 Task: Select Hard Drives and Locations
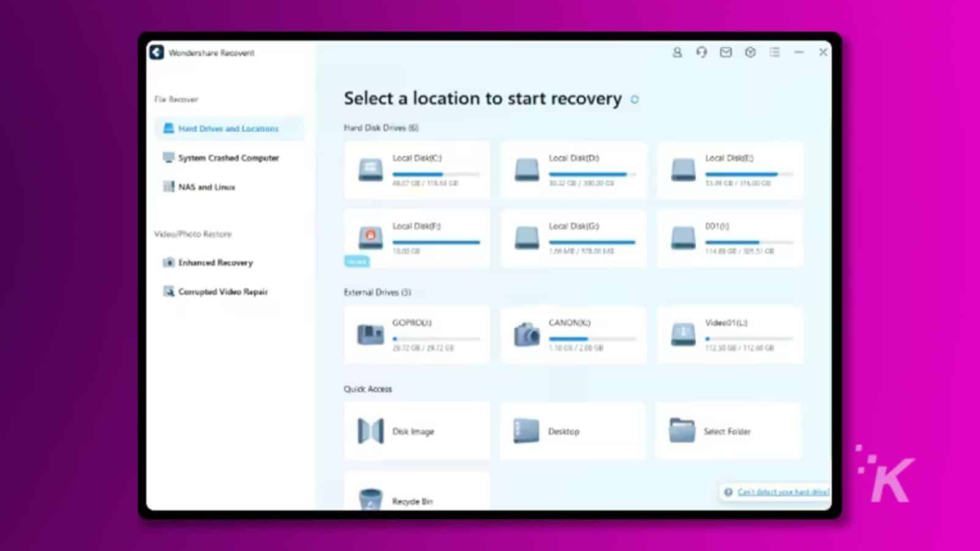pos(229,129)
